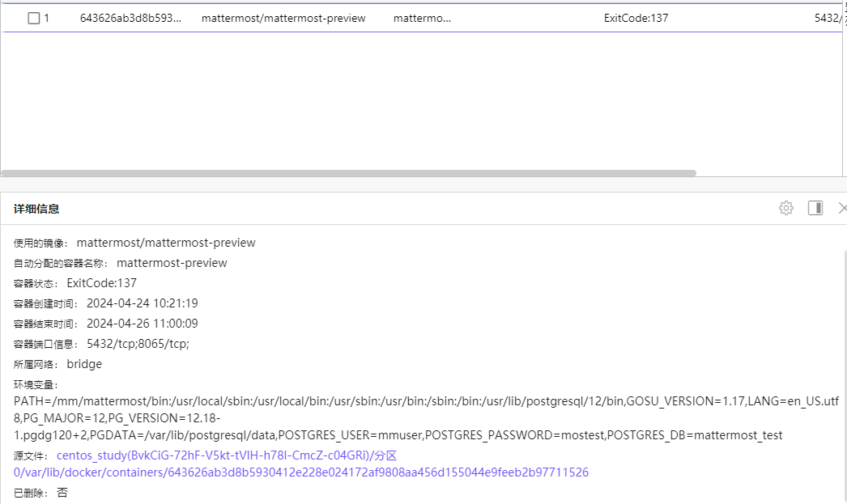This screenshot has height=504, width=847.
Task: Click the 容器端口信息 value 5432/tcp;8065/tcp;
Action: click(138, 344)
